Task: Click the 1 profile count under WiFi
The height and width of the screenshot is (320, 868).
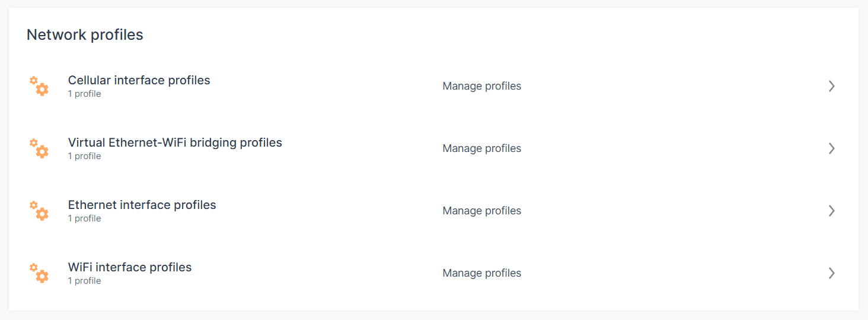Action: coord(84,281)
